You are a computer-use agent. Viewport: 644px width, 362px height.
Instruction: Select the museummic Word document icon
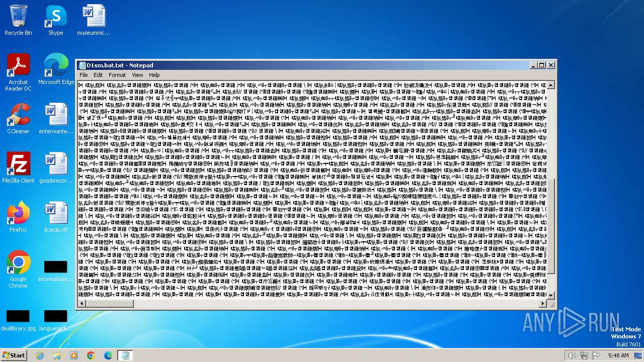click(94, 20)
